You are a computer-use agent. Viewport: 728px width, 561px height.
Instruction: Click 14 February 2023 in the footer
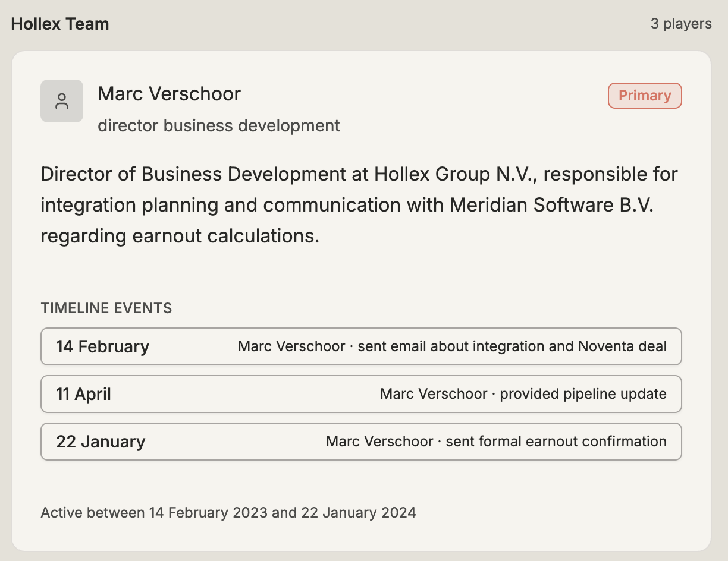tap(208, 512)
